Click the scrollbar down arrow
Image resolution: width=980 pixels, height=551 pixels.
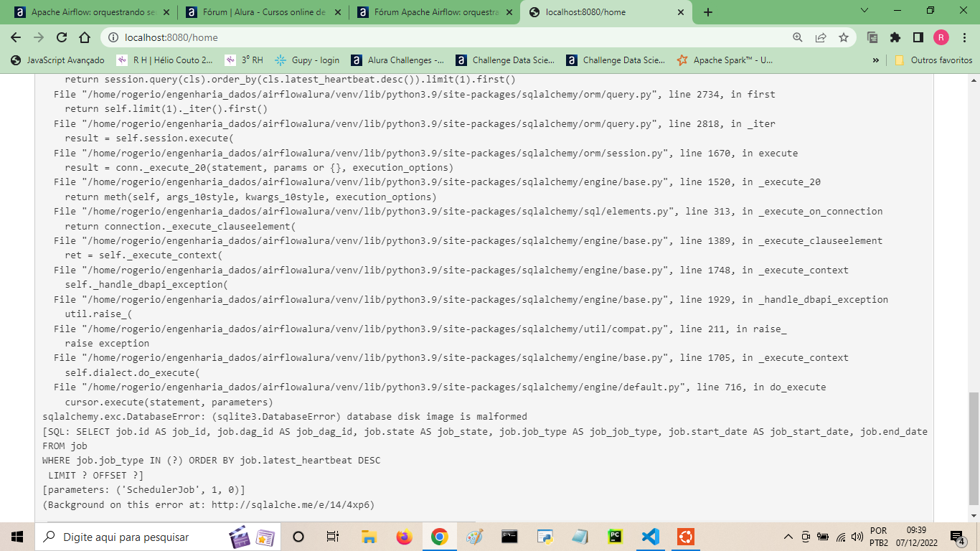tap(974, 517)
